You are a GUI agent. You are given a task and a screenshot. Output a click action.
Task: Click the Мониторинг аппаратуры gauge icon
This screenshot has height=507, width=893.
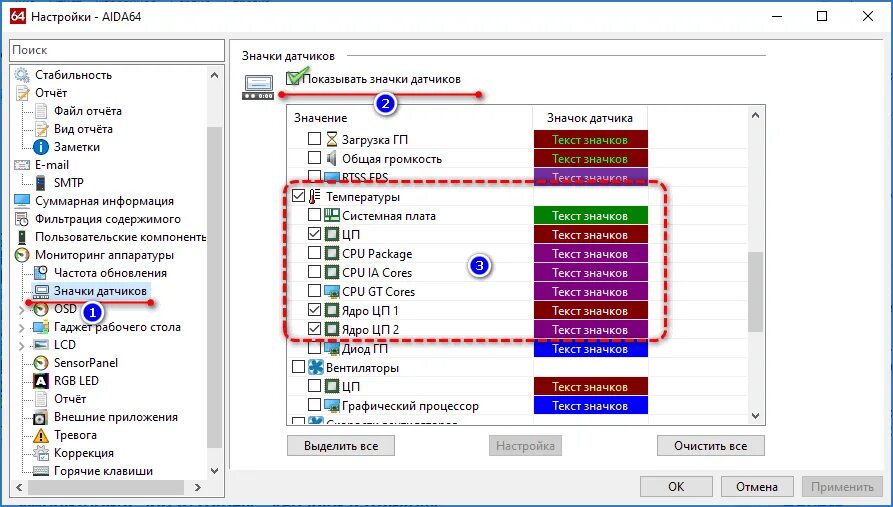tap(22, 255)
